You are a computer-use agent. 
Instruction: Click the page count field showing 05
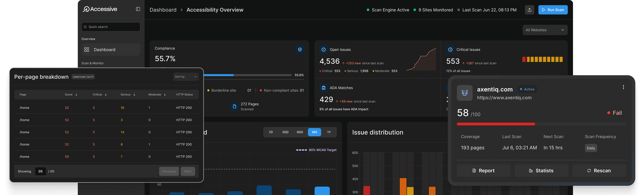(40, 171)
